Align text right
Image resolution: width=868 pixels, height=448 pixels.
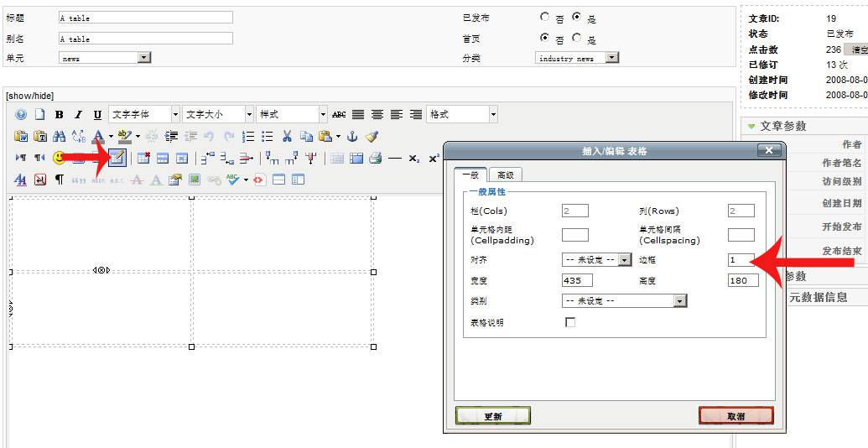(x=416, y=115)
